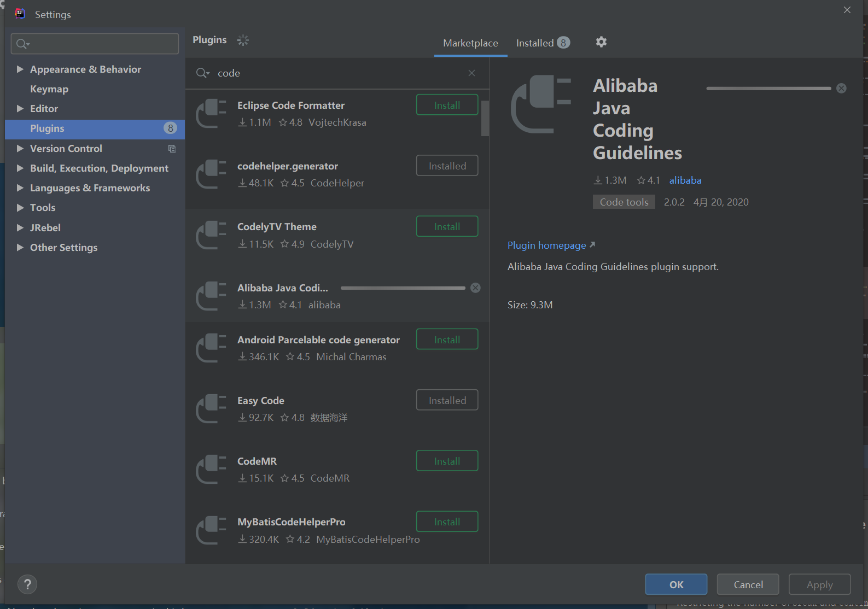Confirm settings with OK button
Screen dimensions: 868x609
676,584
